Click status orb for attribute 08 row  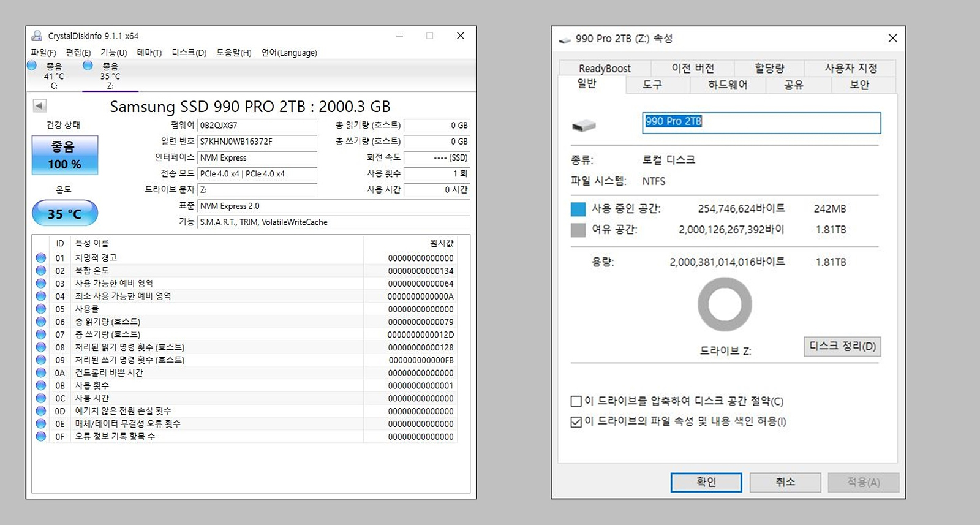click(x=41, y=347)
